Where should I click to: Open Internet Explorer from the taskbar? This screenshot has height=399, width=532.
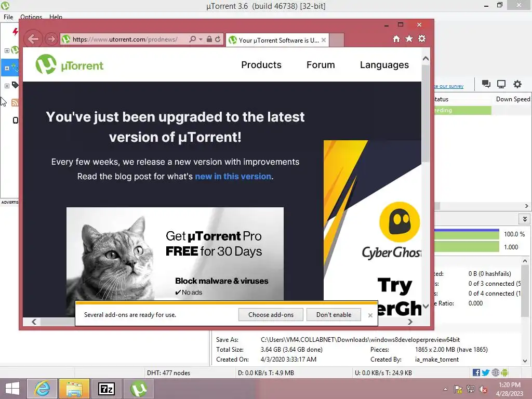coord(42,389)
